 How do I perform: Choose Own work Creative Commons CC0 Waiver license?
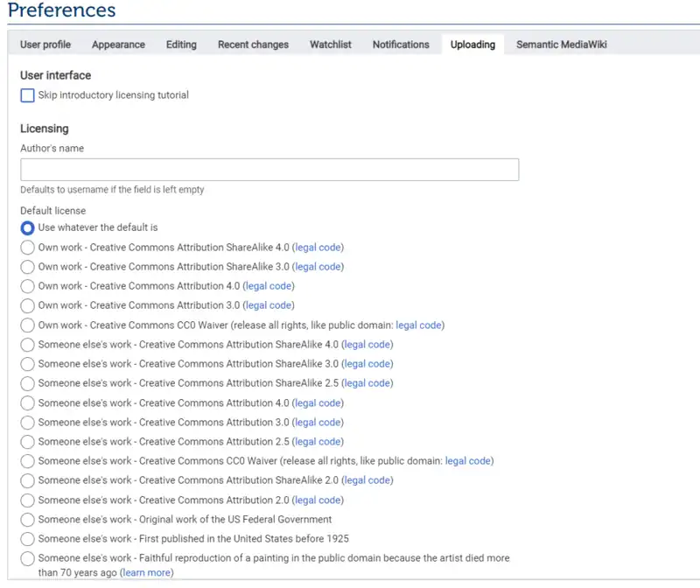(27, 325)
